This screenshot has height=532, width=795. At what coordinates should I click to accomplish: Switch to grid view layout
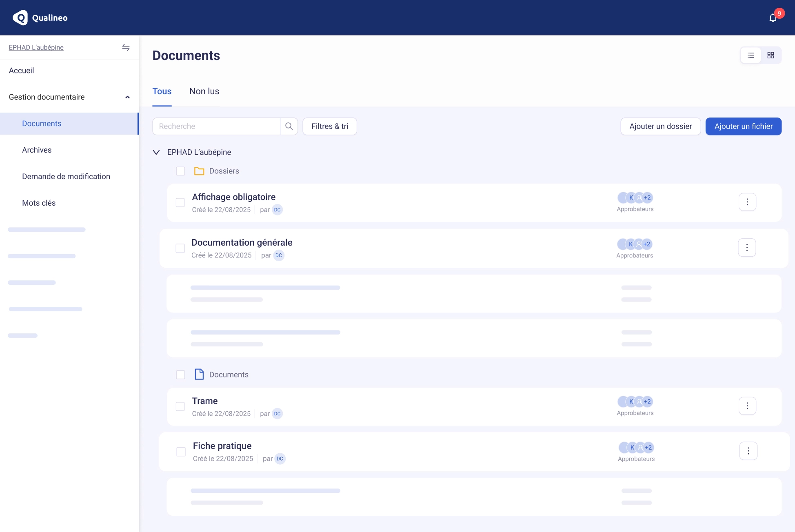pyautogui.click(x=771, y=55)
